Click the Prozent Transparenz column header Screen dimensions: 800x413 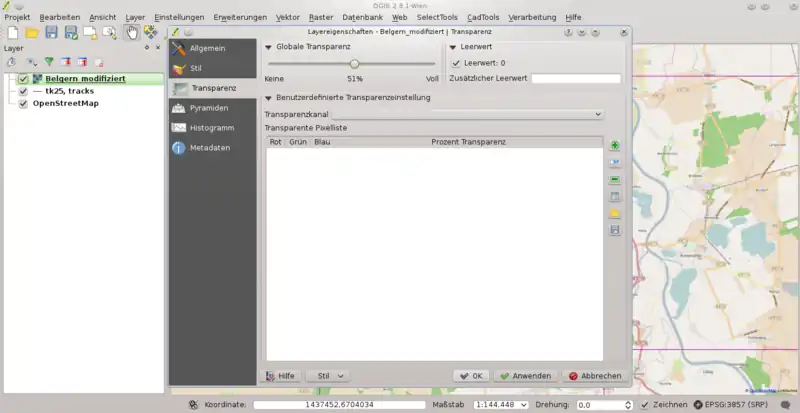tap(468, 142)
